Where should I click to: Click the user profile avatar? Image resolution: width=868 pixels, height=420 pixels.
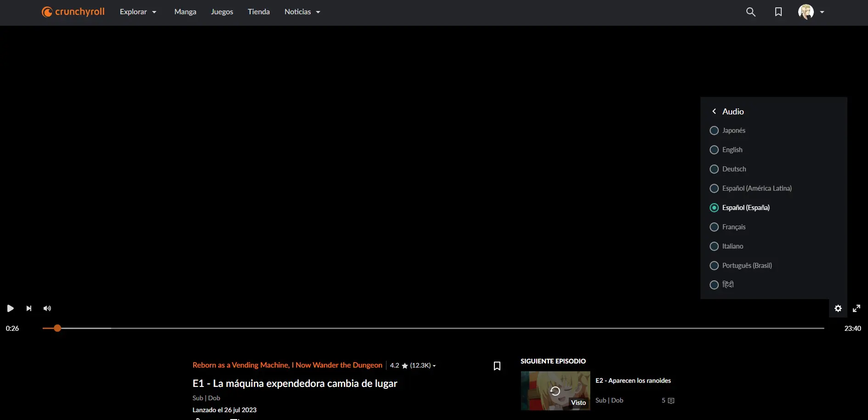pyautogui.click(x=806, y=12)
